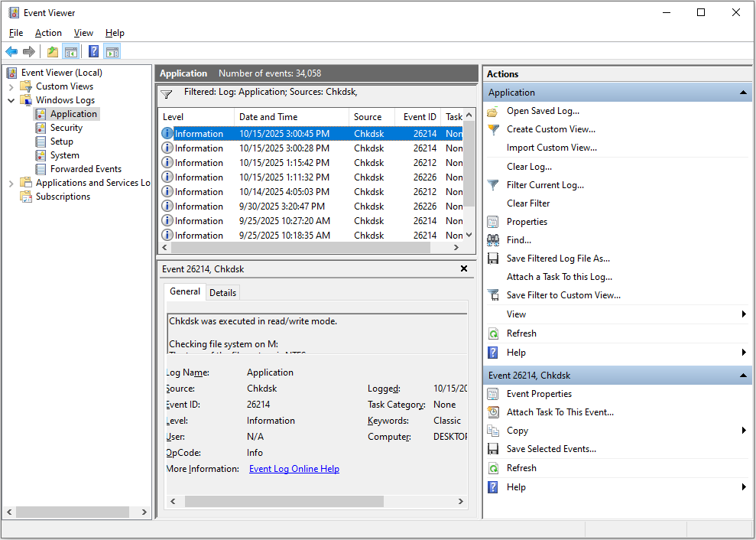Expand Applications and Services Logs

[x=12, y=182]
